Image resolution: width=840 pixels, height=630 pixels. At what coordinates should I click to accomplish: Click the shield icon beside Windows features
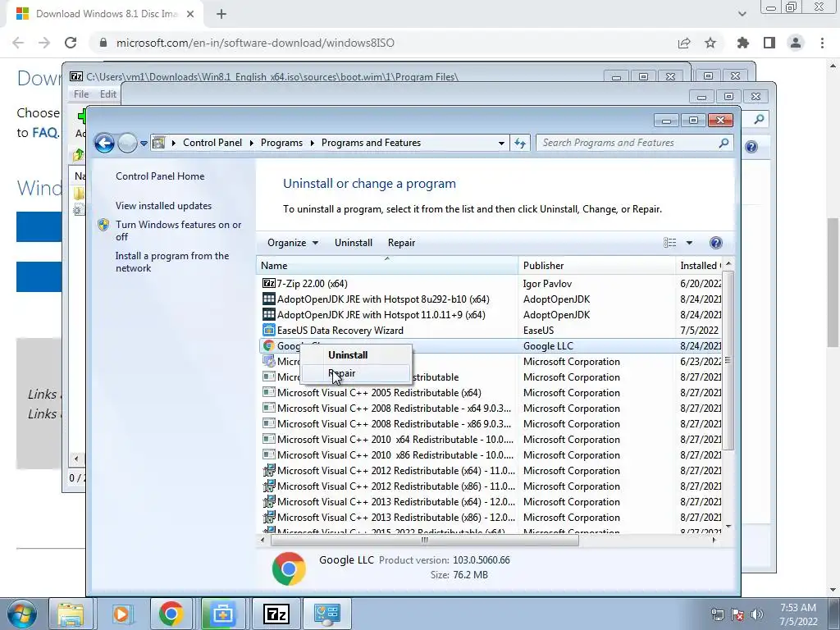click(103, 225)
